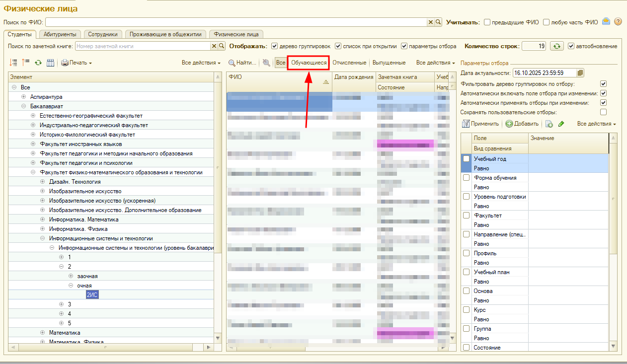Click the green refresh icon in tree toolbar

tap(38, 63)
